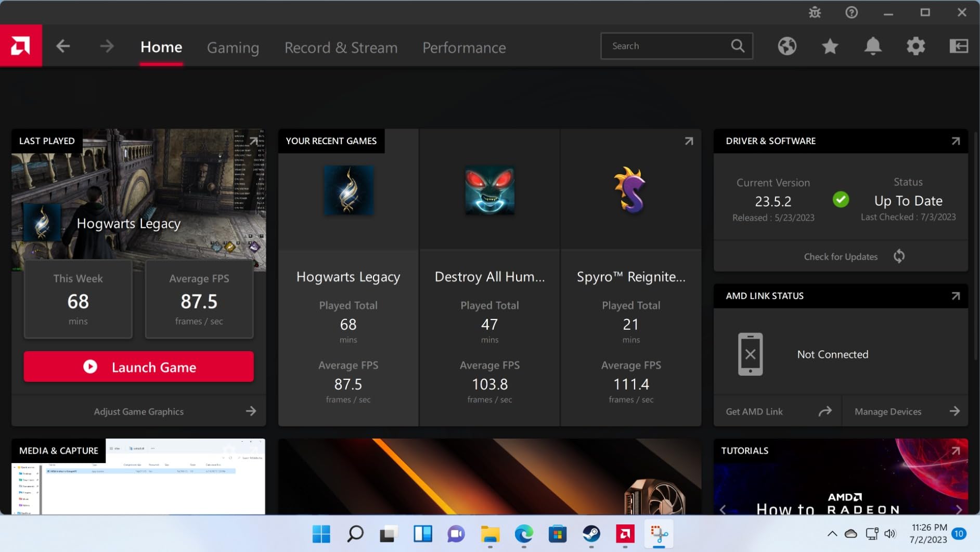Expand the Tutorials panel arrow
980x552 pixels.
coord(956,451)
